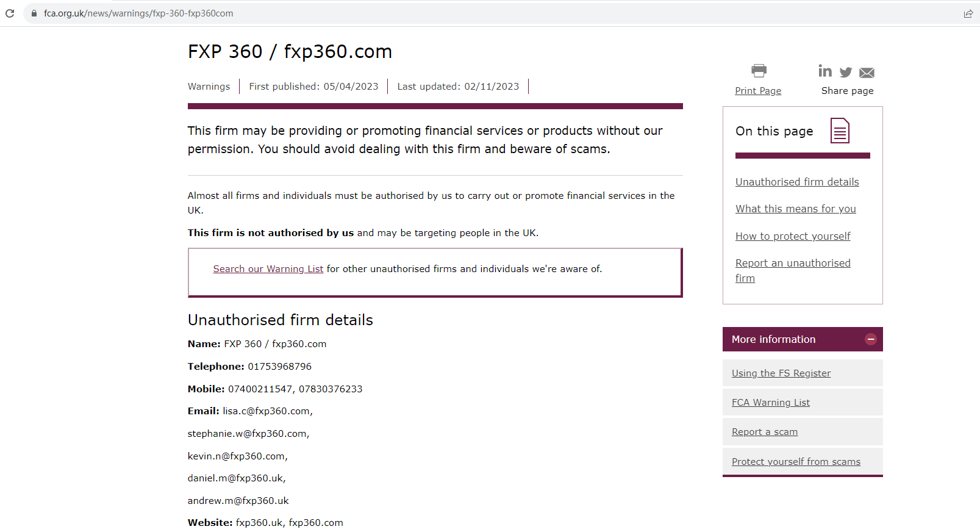Open the Report a scam link
Viewport: 980px width, 532px height.
tap(764, 432)
